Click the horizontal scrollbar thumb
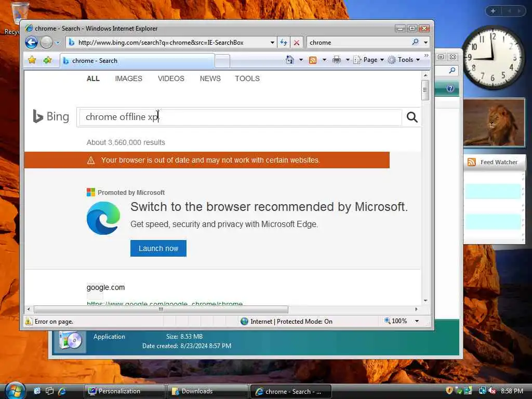This screenshot has height=399, width=532. (161, 309)
